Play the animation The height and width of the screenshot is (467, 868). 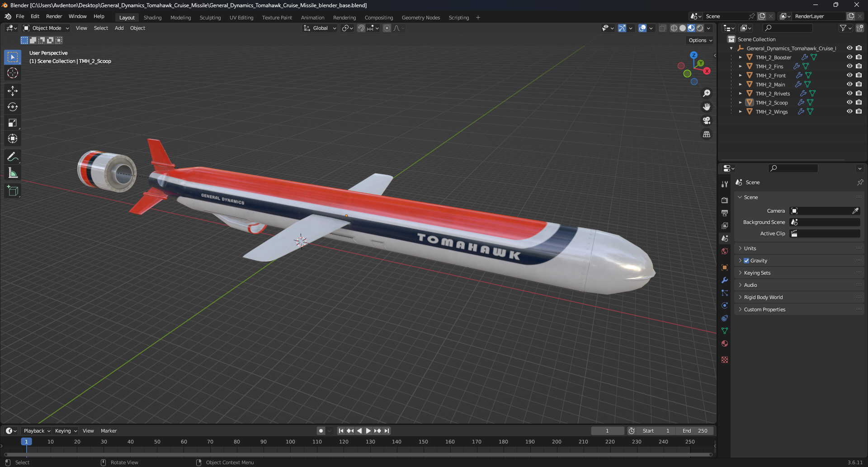pyautogui.click(x=368, y=431)
